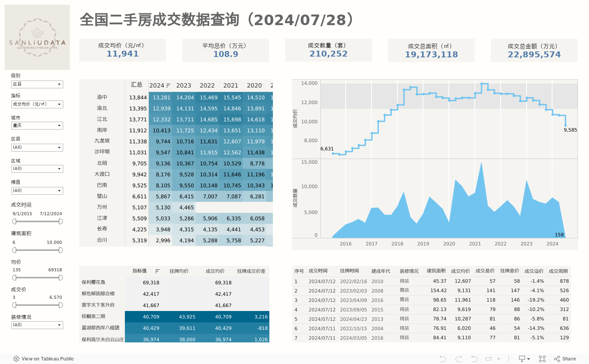This screenshot has width=589, height=364.
Task: Click the 成交周期 column header
Action: (558, 271)
